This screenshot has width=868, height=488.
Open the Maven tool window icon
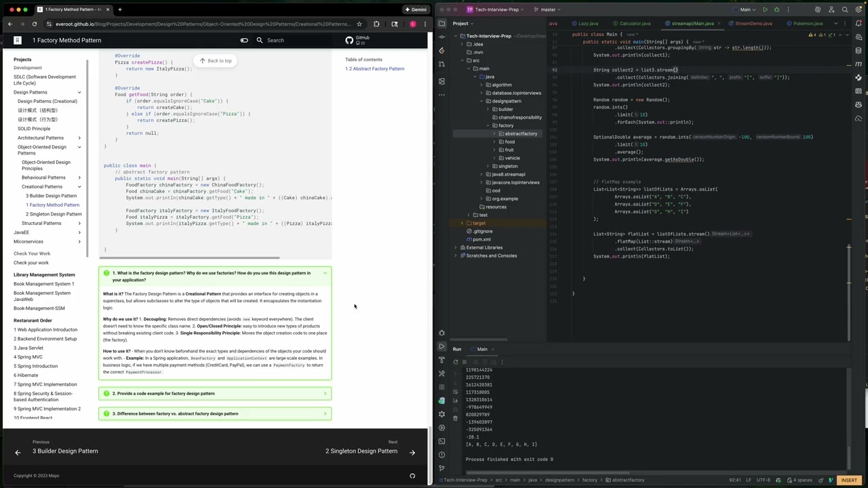point(859,64)
